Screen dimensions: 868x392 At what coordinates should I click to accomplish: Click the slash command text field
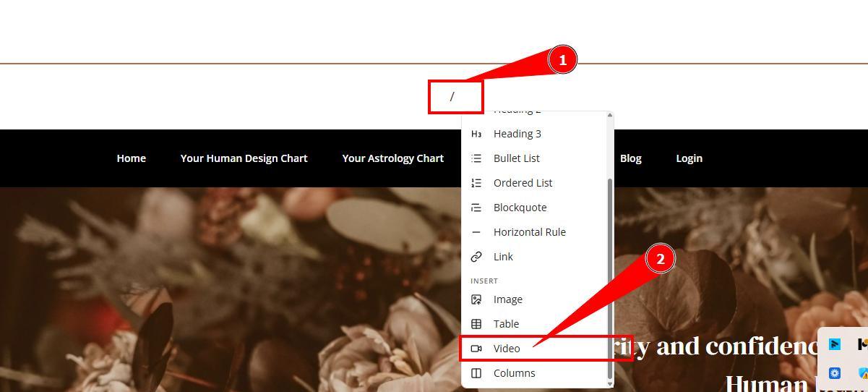[455, 97]
